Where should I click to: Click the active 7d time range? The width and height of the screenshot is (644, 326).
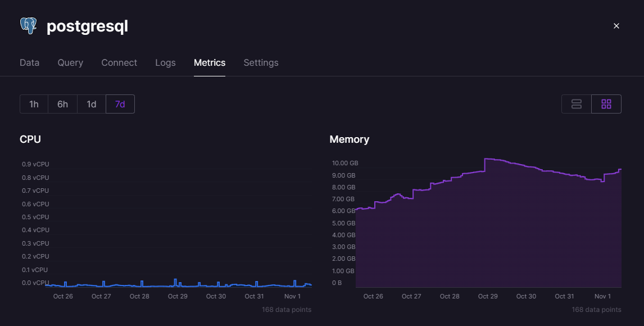[120, 103]
